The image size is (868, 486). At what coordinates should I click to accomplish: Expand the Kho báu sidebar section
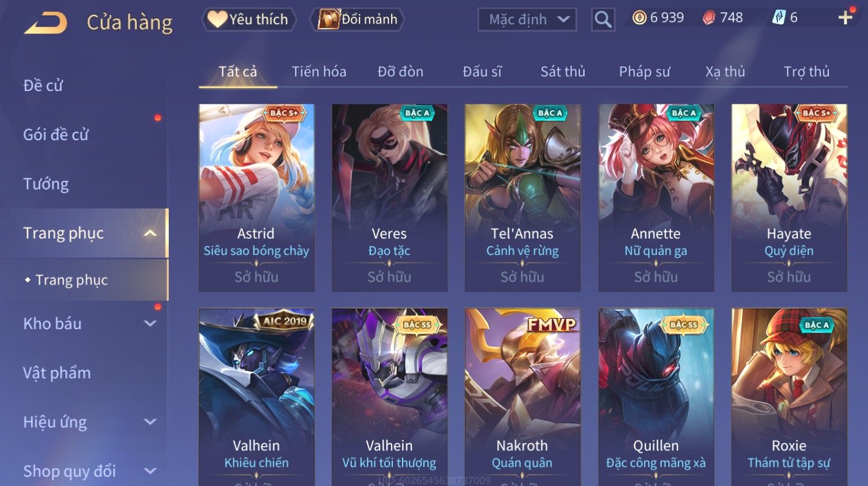coord(150,323)
